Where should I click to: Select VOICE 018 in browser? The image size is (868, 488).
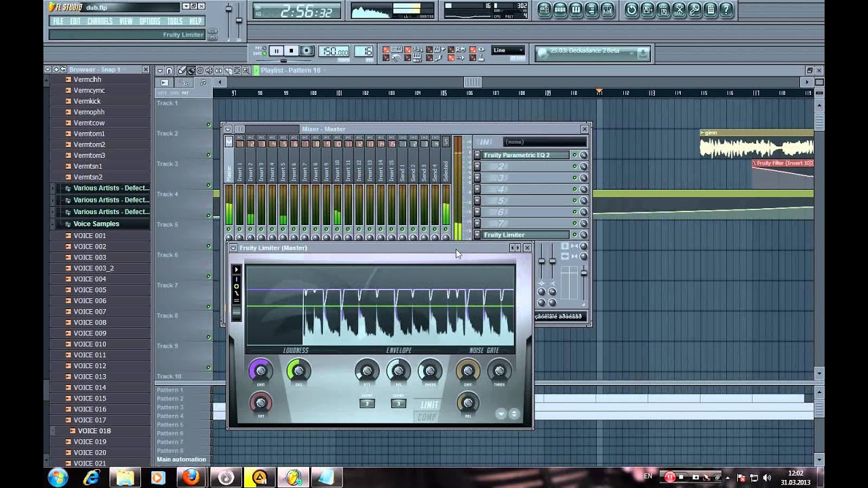click(94, 431)
